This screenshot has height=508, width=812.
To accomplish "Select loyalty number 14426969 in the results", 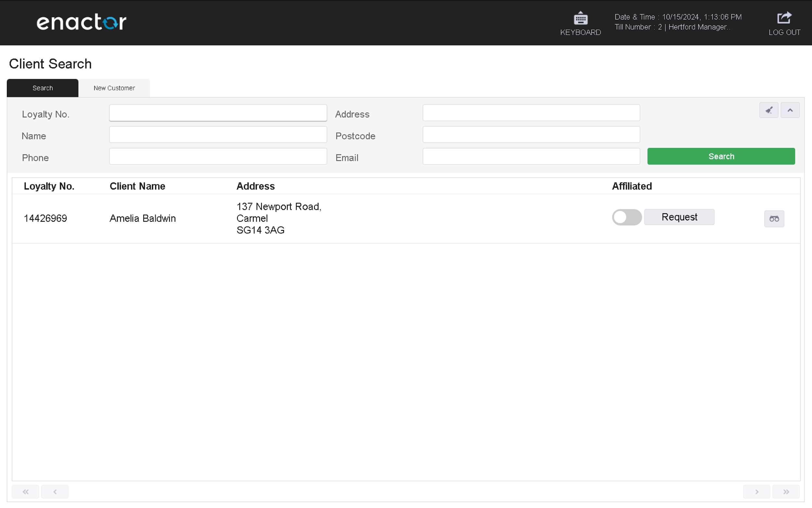I will pos(46,218).
